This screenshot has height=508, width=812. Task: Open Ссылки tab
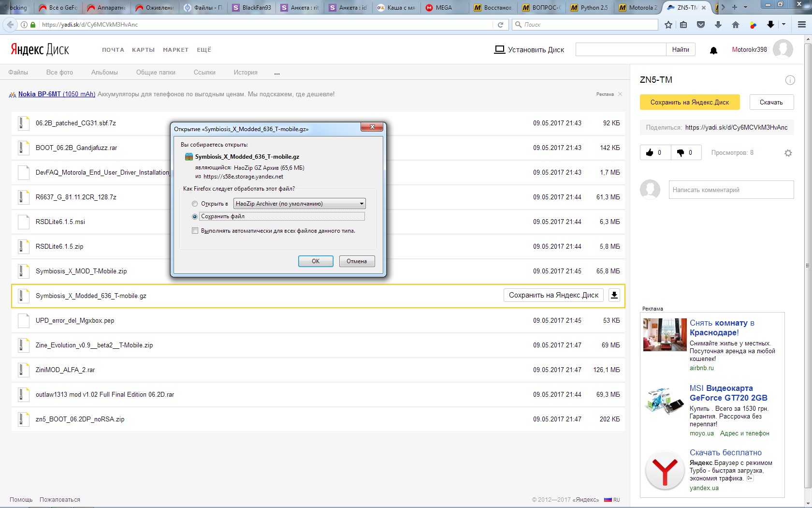tap(204, 73)
